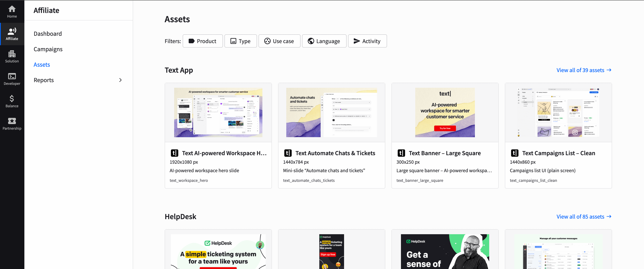Image resolution: width=644 pixels, height=269 pixels.
Task: Open 'Manage all your customer messages' thumbnail
Action: 558,252
